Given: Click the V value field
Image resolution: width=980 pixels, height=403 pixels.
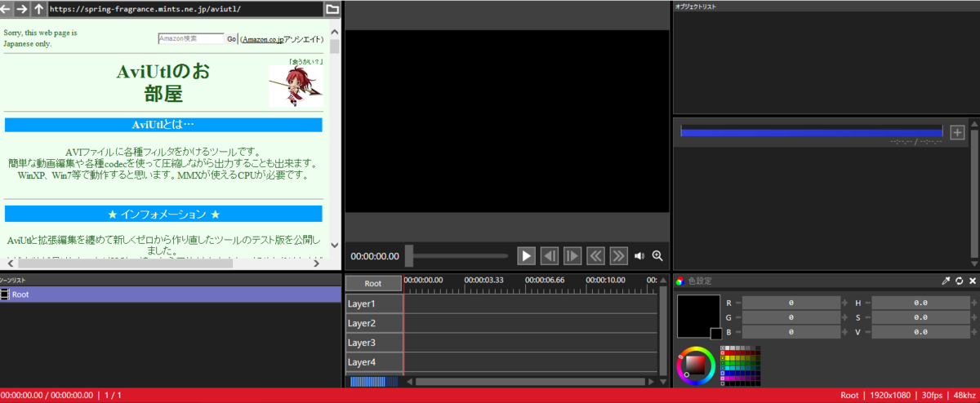Looking at the screenshot, I should (x=920, y=332).
